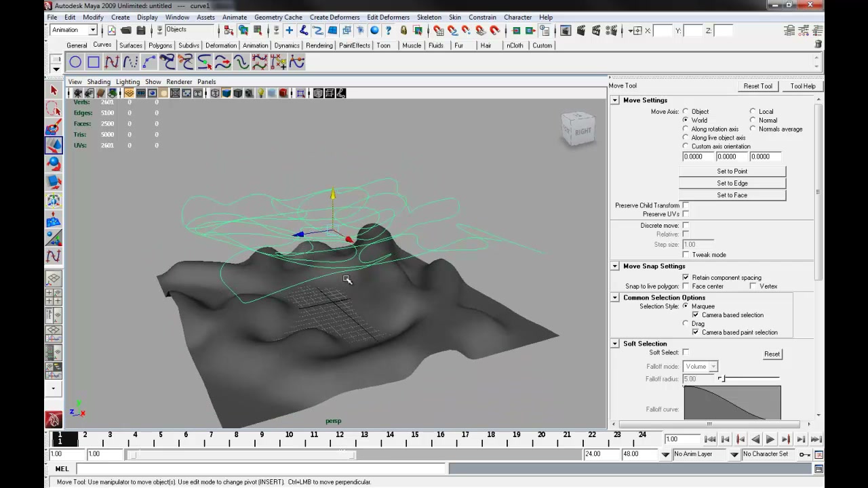Click the Save Scene disk icon

click(x=141, y=30)
